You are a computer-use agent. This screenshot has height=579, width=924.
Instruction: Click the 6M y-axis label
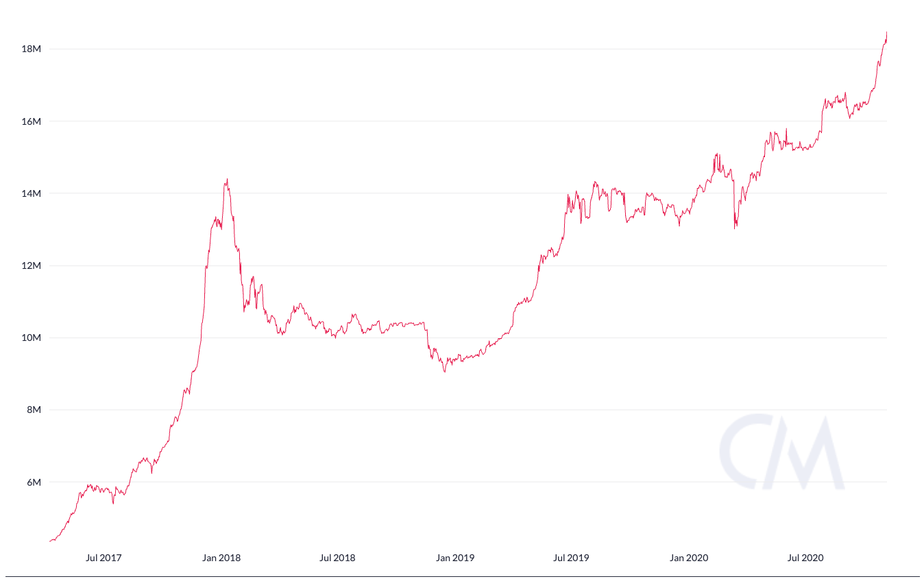[34, 482]
